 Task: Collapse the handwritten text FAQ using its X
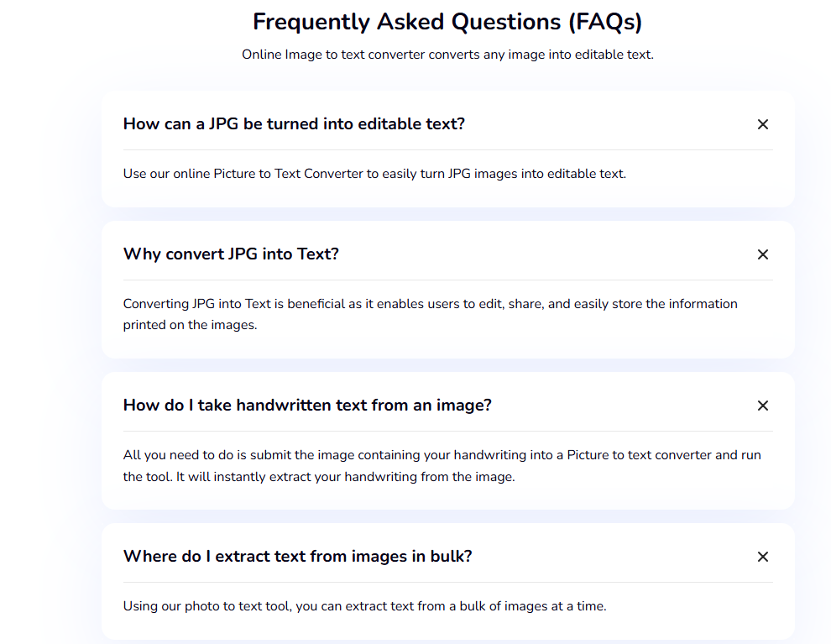[x=763, y=406]
